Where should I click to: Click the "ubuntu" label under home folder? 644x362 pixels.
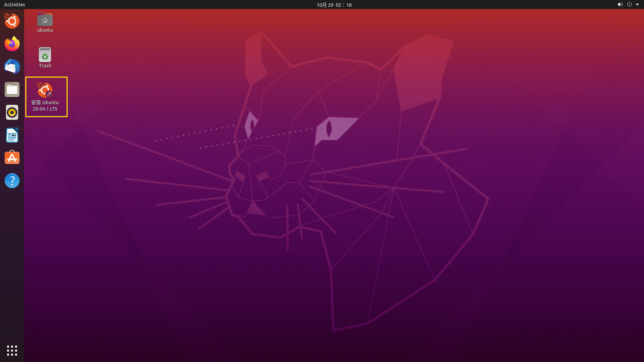point(45,30)
